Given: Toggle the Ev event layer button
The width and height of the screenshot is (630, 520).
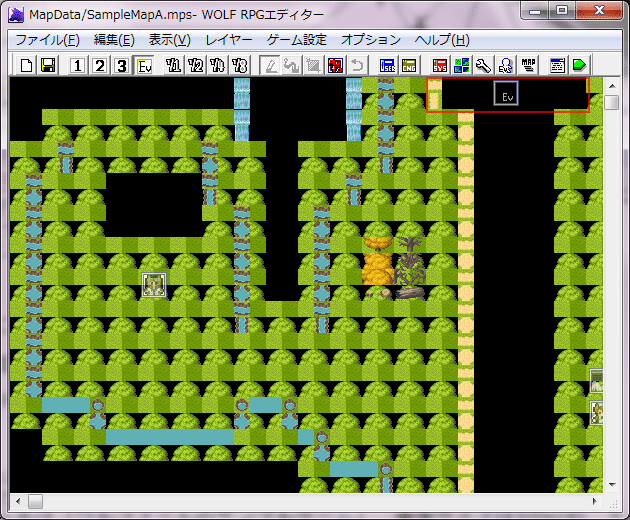Looking at the screenshot, I should (x=144, y=65).
